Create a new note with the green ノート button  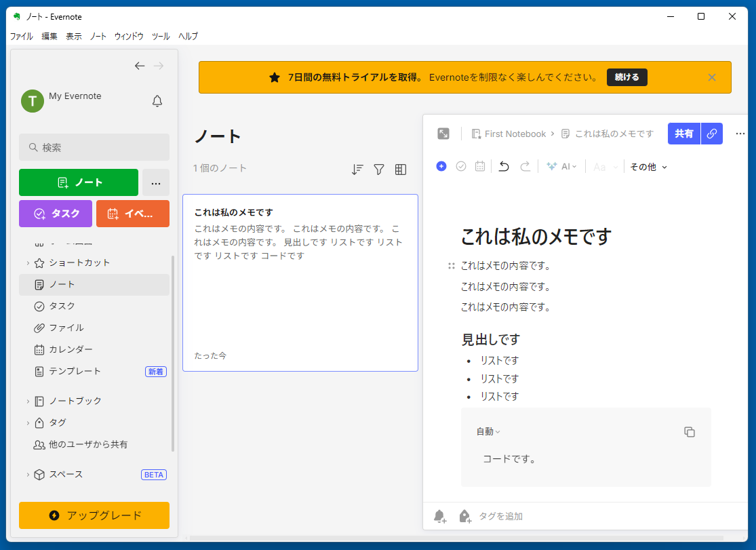(79, 182)
